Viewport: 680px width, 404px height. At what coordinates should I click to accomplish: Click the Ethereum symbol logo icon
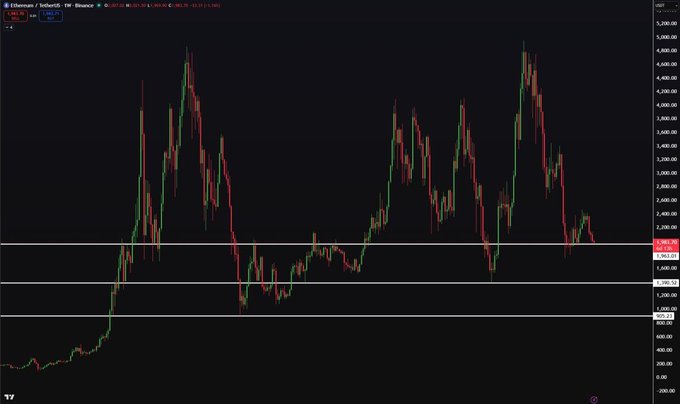click(6, 6)
